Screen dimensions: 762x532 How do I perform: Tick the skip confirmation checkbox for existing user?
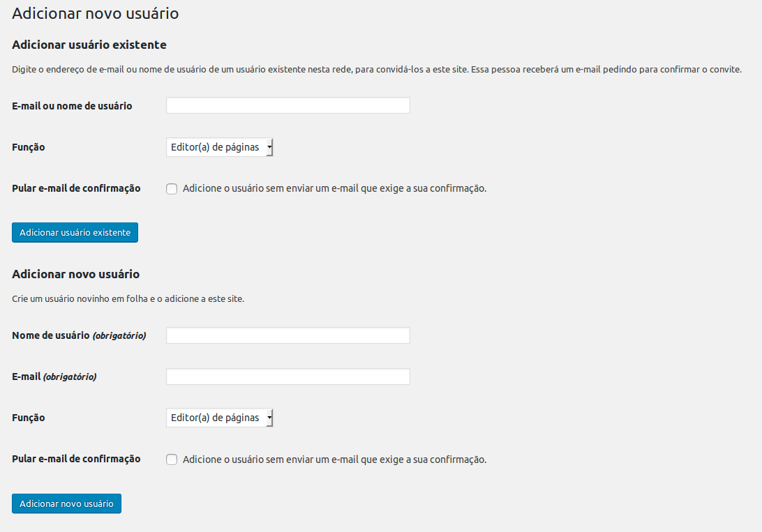172,189
